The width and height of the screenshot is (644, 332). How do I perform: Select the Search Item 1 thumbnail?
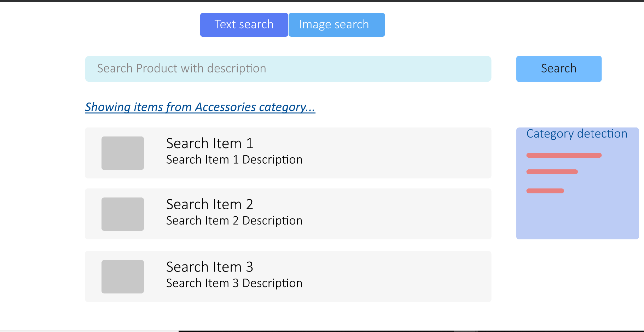pyautogui.click(x=123, y=153)
